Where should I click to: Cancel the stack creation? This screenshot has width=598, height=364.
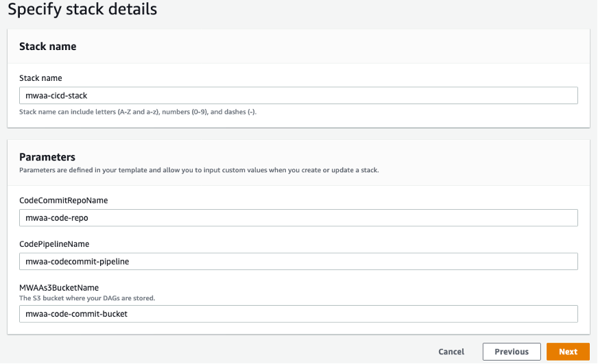451,352
